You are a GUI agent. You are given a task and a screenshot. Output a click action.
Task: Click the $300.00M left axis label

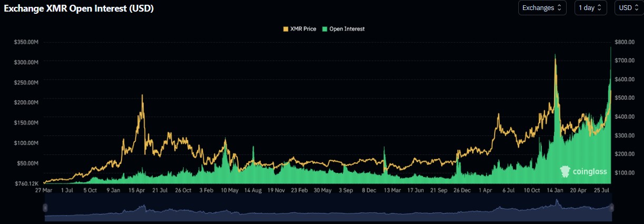click(x=27, y=62)
